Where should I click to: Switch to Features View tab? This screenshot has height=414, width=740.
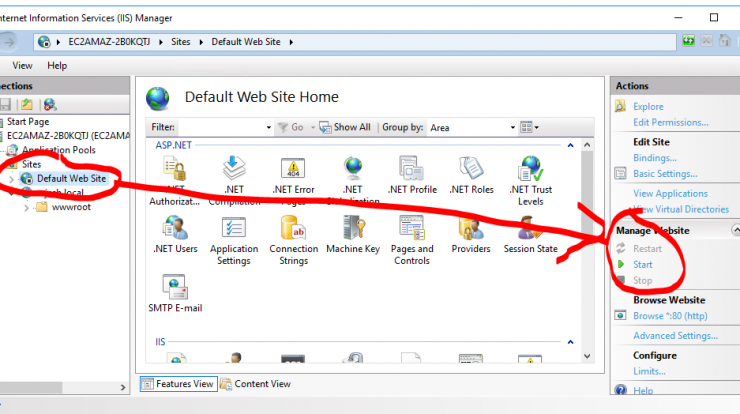coord(178,384)
